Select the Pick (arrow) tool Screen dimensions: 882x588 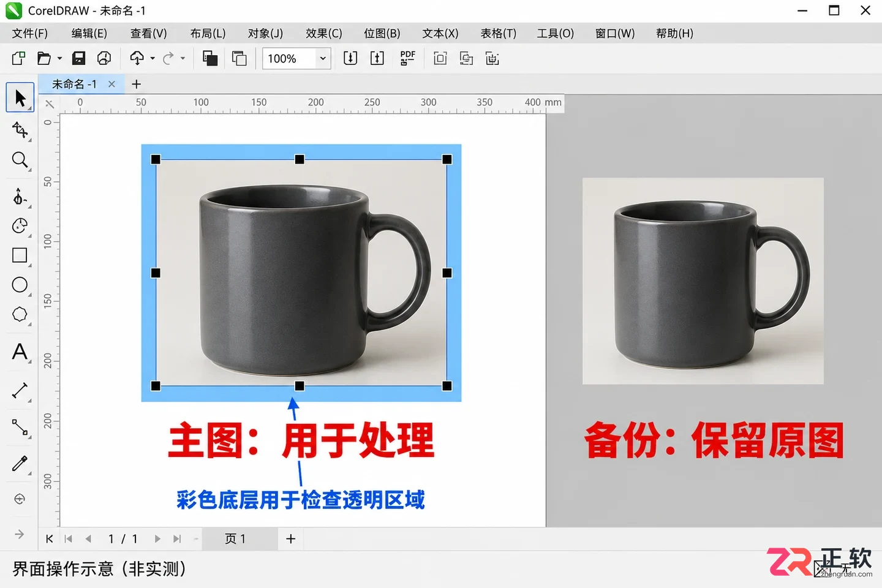(x=20, y=98)
